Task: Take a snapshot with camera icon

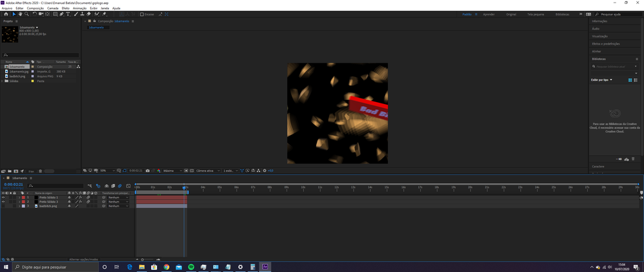Action: tap(147, 171)
